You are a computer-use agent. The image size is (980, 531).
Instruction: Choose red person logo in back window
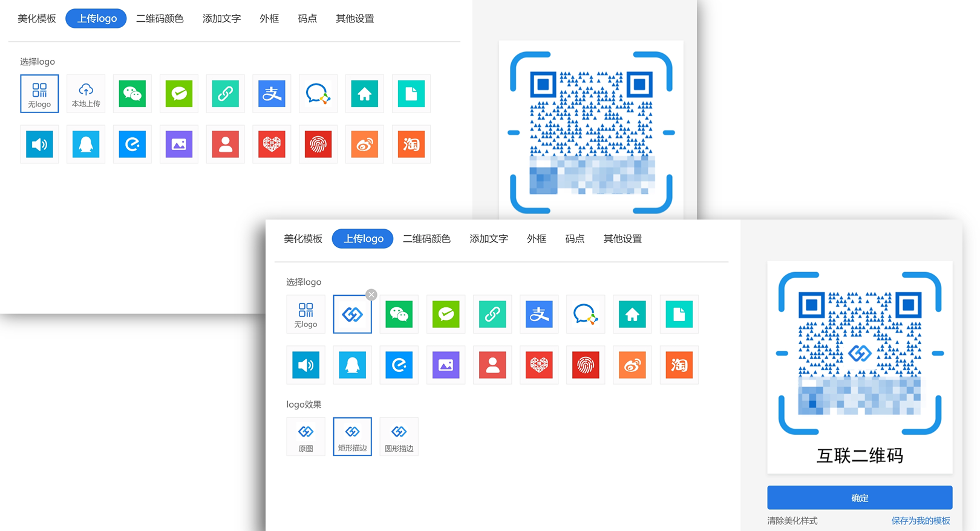tap(226, 145)
